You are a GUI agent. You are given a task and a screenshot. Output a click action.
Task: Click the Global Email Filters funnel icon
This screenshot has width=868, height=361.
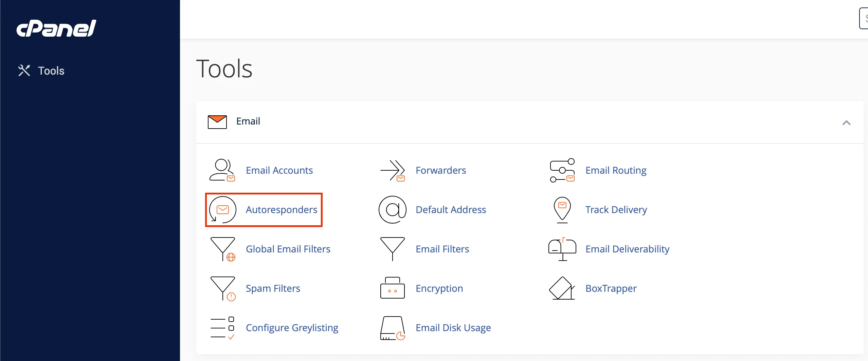pos(223,249)
